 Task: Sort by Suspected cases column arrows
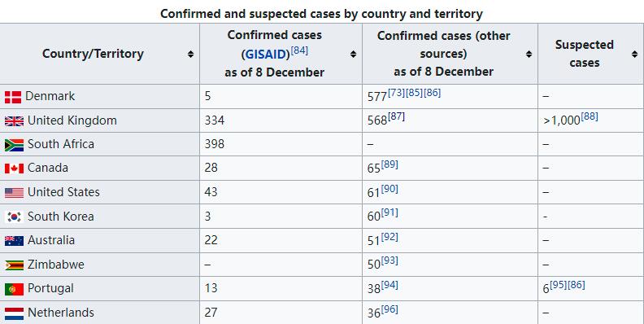[x=634, y=54]
